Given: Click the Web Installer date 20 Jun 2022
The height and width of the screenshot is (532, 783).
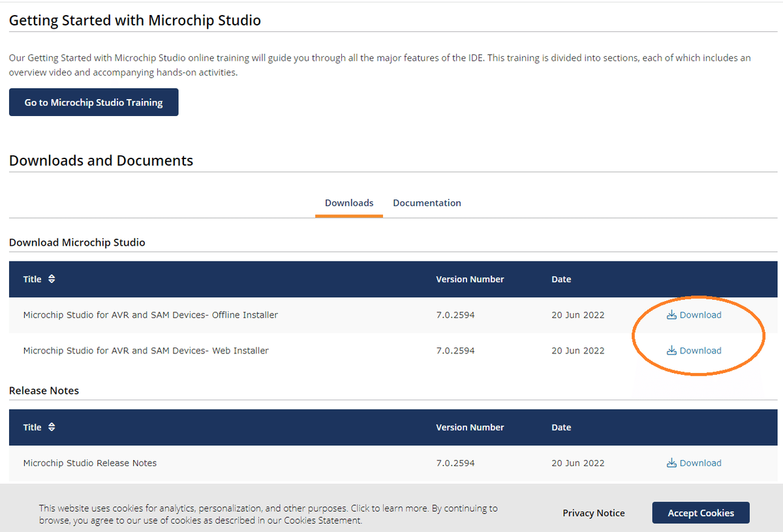Looking at the screenshot, I should [x=578, y=351].
